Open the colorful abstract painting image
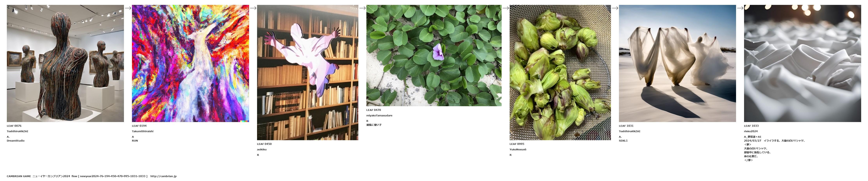This screenshot has width=868, height=181. point(190,63)
